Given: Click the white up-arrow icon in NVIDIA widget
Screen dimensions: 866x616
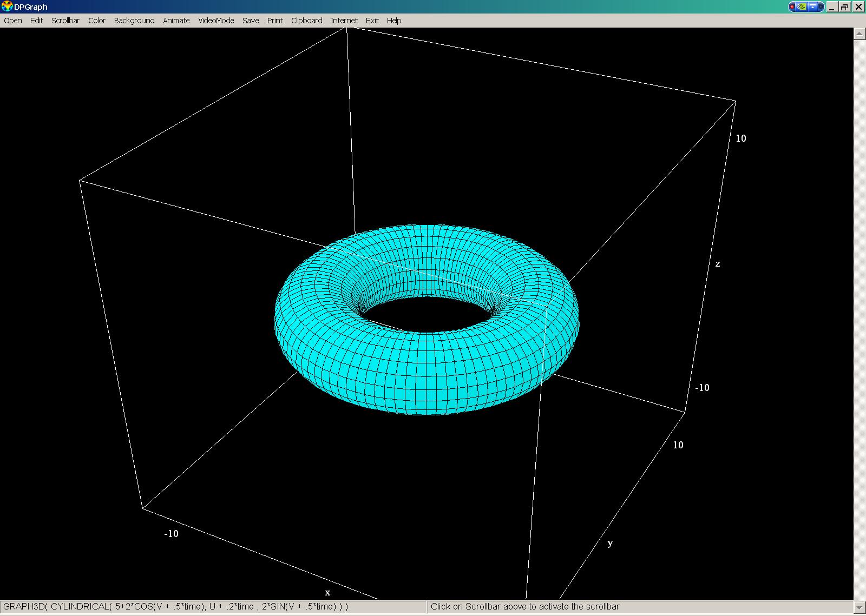Looking at the screenshot, I should (812, 7).
